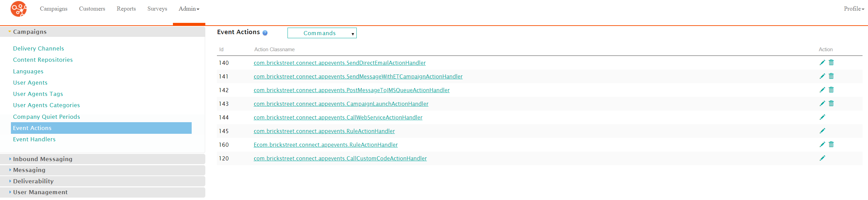Open the Profile dropdown menu

(x=854, y=9)
